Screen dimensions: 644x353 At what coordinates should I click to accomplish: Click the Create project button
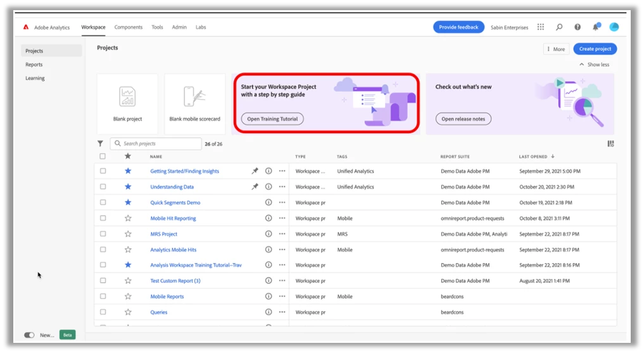[x=595, y=49]
